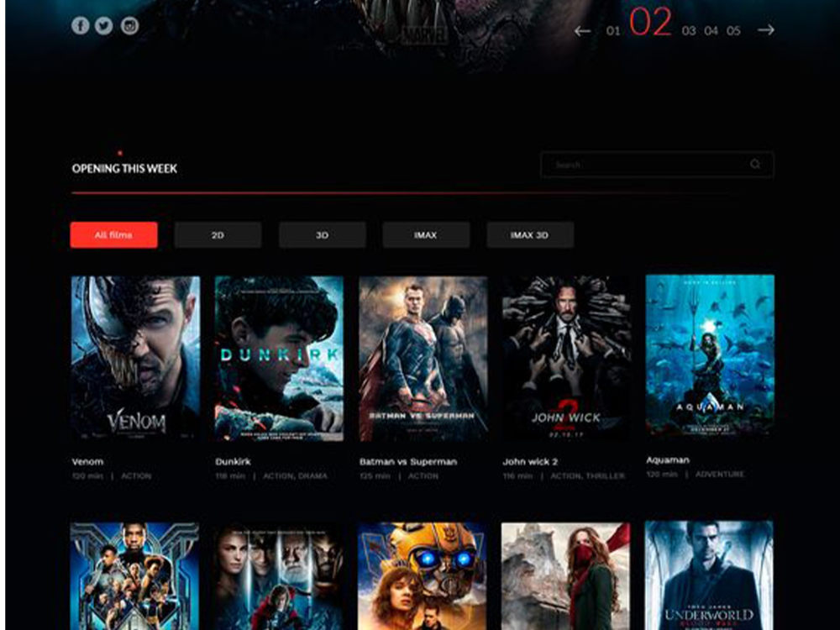Select the All films filter
This screenshot has height=630, width=840.
tap(113, 234)
